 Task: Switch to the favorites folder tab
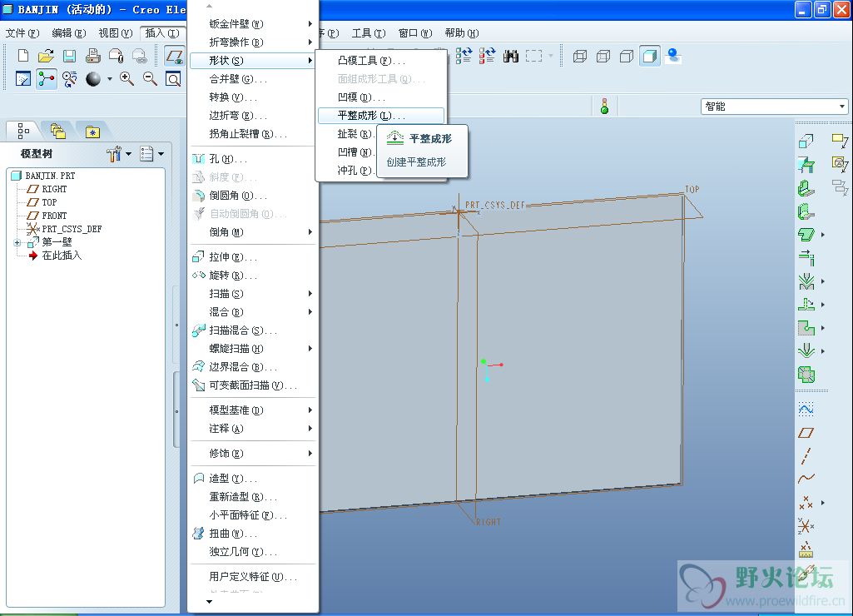pyautogui.click(x=92, y=132)
